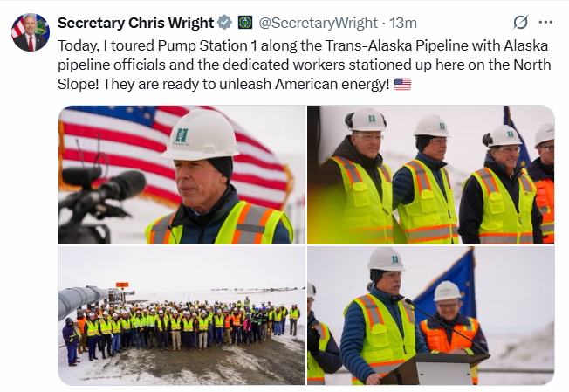Open the 13m timestamp permalink

[403, 23]
